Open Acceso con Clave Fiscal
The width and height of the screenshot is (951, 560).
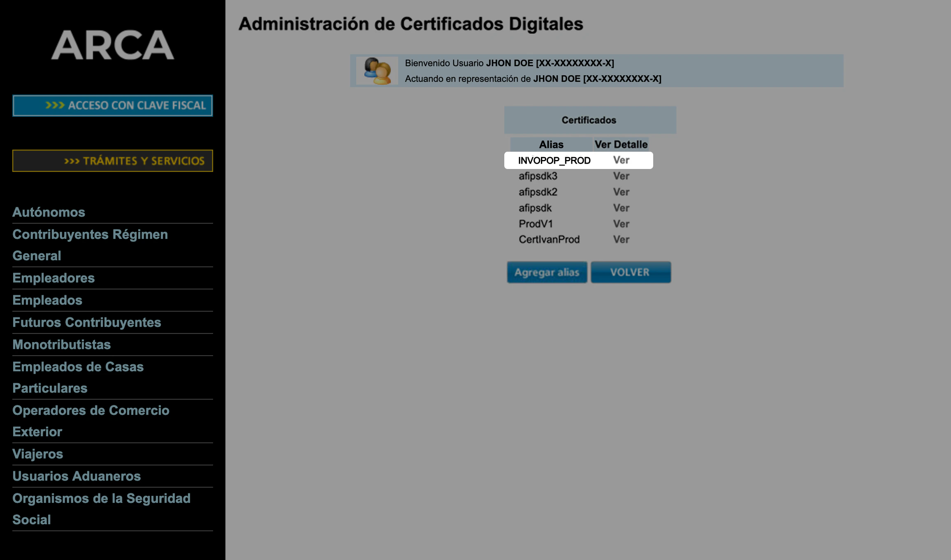click(x=112, y=106)
